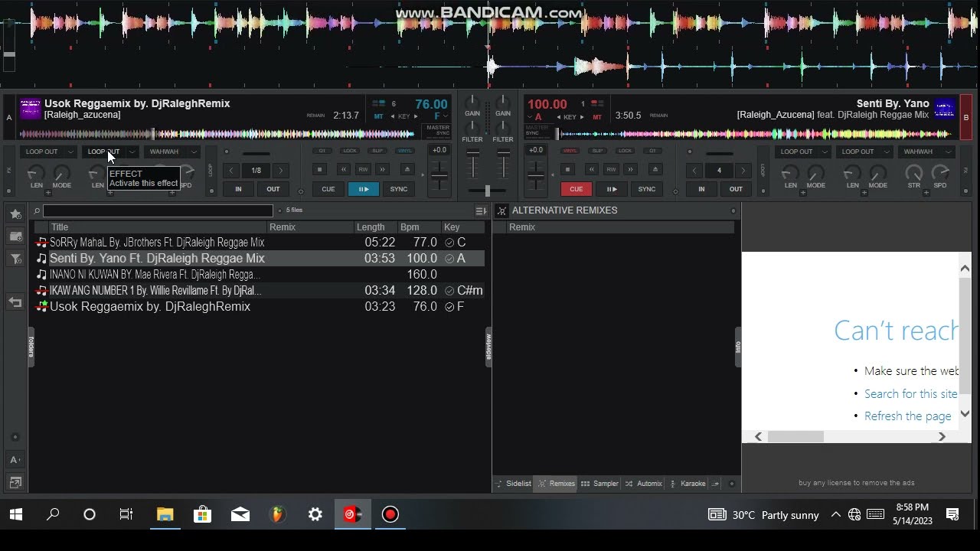The height and width of the screenshot is (551, 980).
Task: Open FL Studio from the Windows taskbar
Action: click(x=277, y=514)
